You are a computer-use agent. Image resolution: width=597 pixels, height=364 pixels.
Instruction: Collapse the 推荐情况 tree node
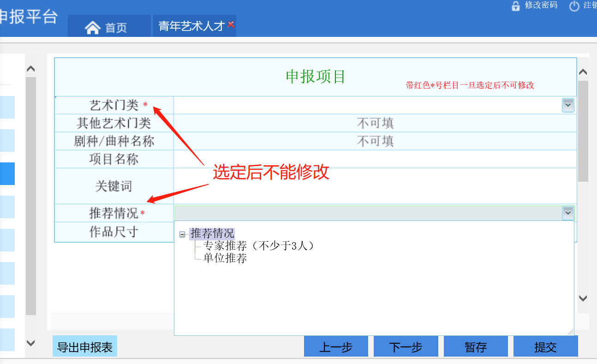[x=183, y=234]
